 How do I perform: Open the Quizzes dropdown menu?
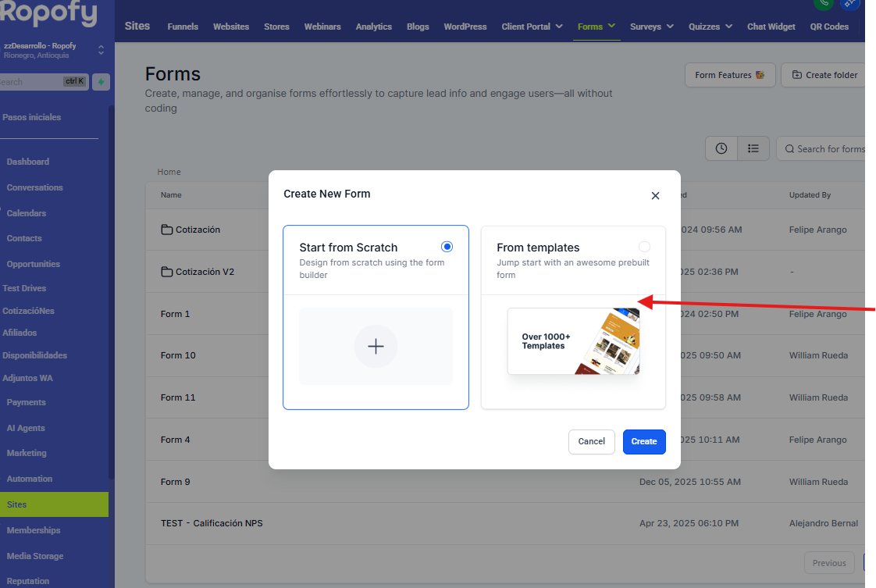710,27
